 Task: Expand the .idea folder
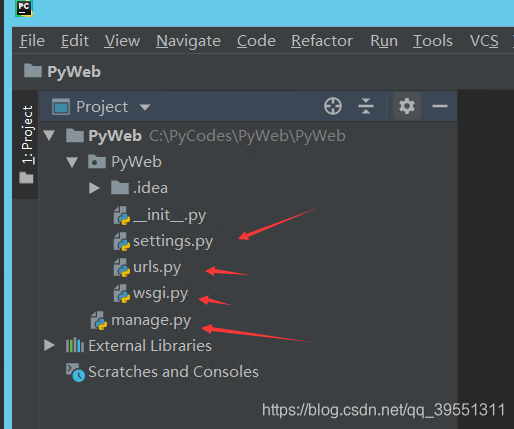point(94,188)
